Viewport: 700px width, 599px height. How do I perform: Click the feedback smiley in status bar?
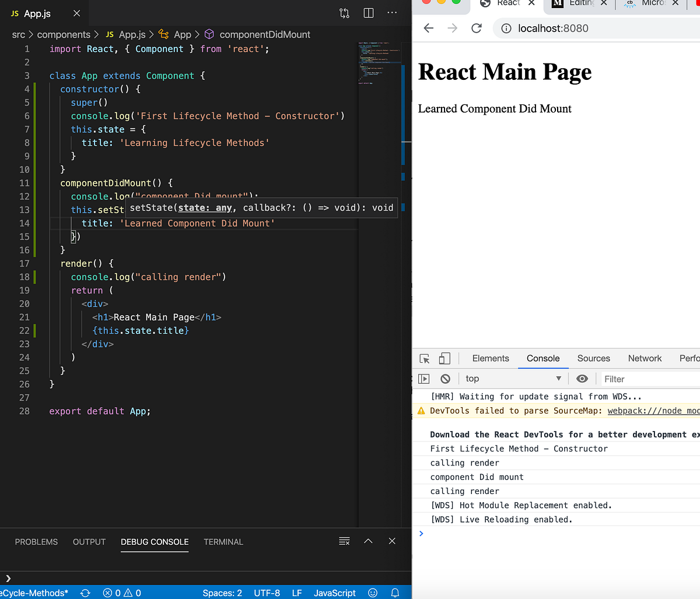(x=373, y=593)
